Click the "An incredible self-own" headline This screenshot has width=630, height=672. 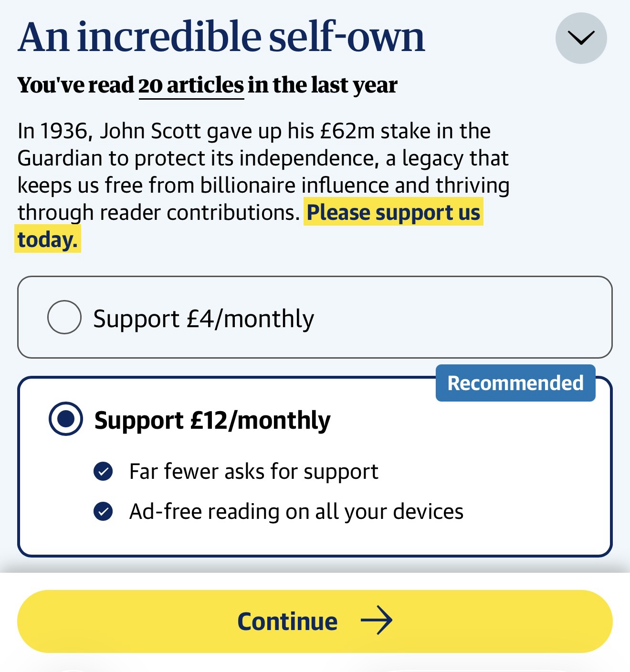click(221, 37)
